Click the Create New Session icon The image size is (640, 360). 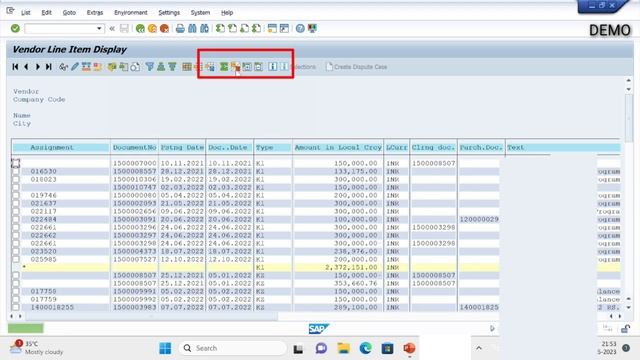tap(272, 28)
